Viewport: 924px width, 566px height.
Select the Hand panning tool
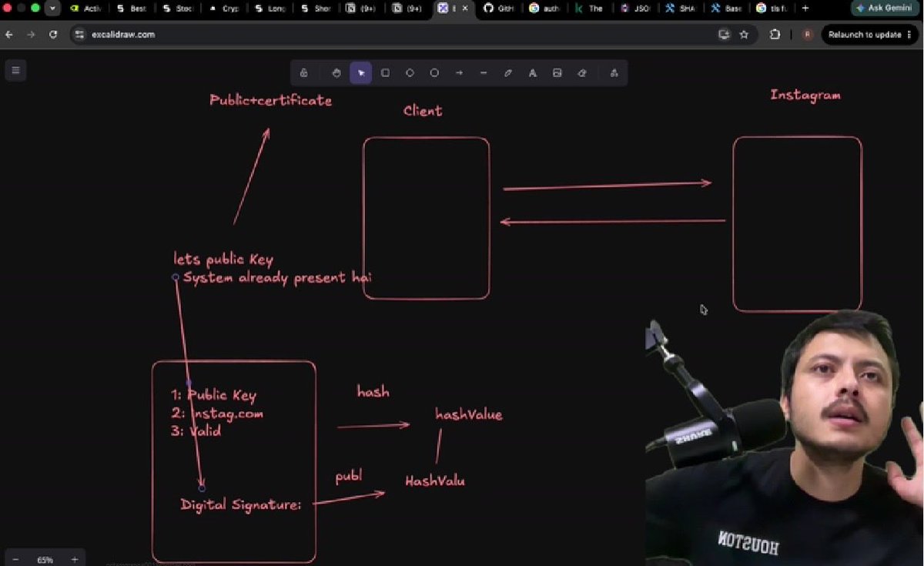pos(336,73)
